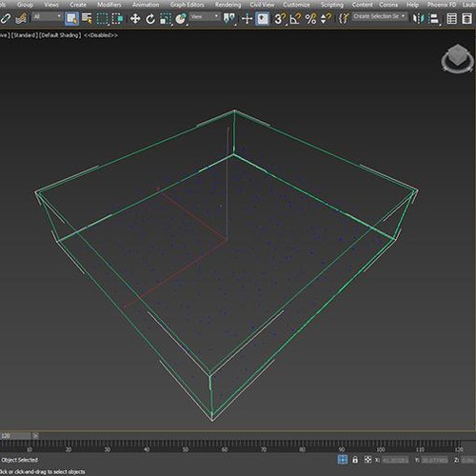The height and width of the screenshot is (476, 476).
Task: Open the Civil View menu
Action: coord(262,5)
